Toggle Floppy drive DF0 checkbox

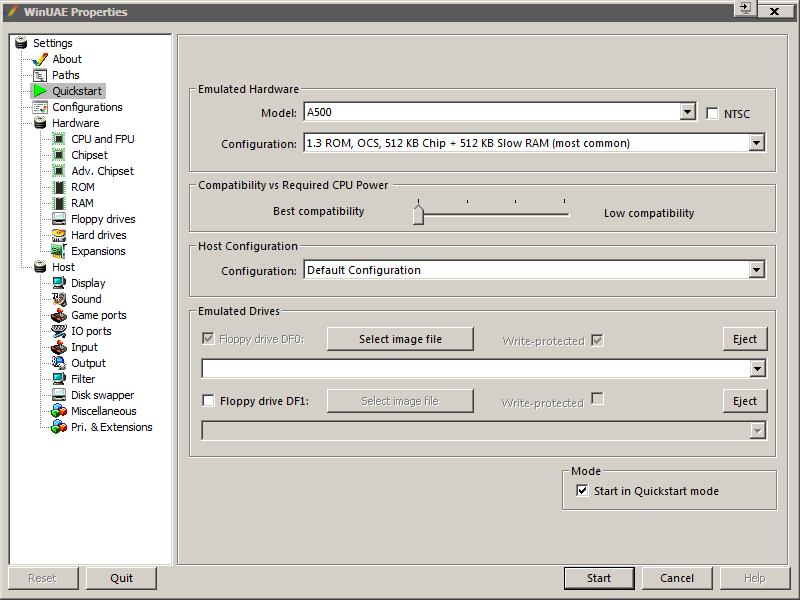(x=208, y=338)
